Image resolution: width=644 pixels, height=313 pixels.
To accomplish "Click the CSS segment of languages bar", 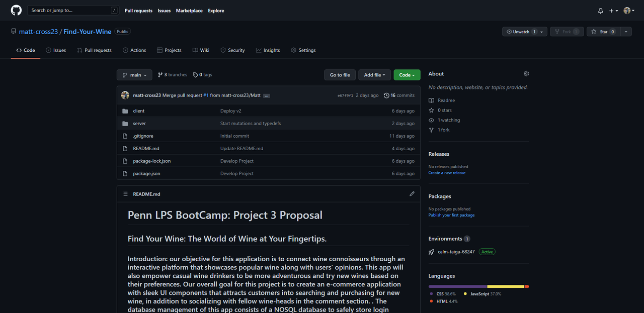I will (457, 286).
